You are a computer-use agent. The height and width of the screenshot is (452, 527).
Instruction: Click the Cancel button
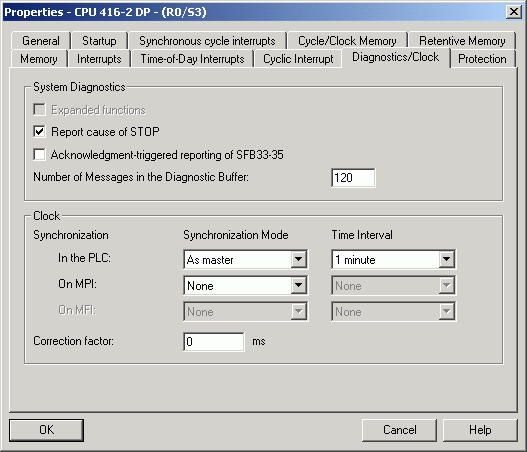coord(399,430)
